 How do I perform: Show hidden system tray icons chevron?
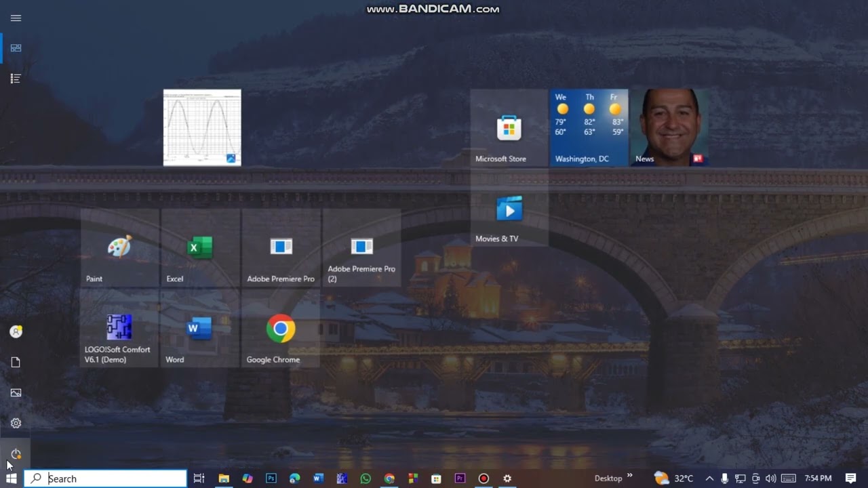click(x=709, y=479)
